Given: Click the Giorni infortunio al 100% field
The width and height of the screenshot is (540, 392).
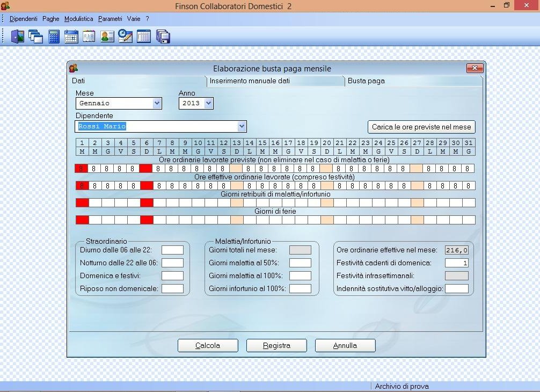Looking at the screenshot, I should (x=300, y=289).
